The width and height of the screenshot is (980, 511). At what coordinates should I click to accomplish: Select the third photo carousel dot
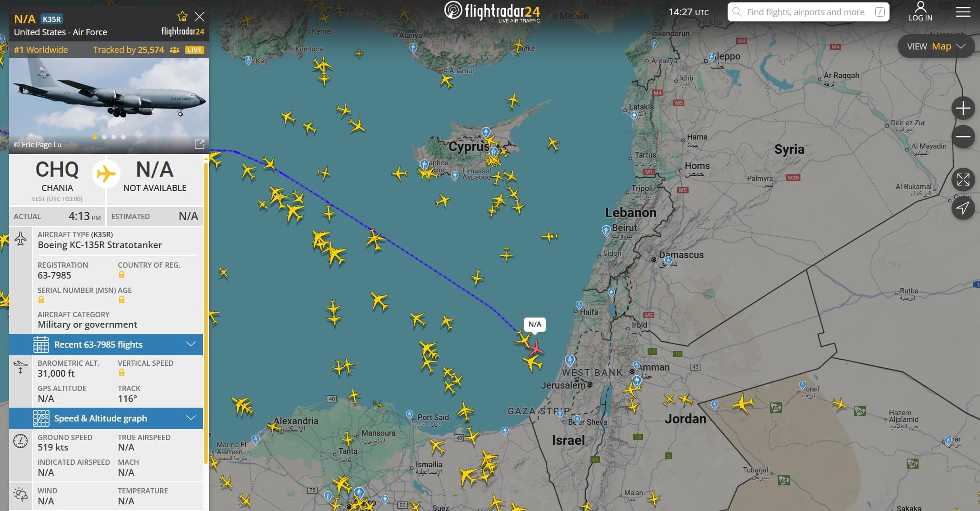pyautogui.click(x=114, y=137)
